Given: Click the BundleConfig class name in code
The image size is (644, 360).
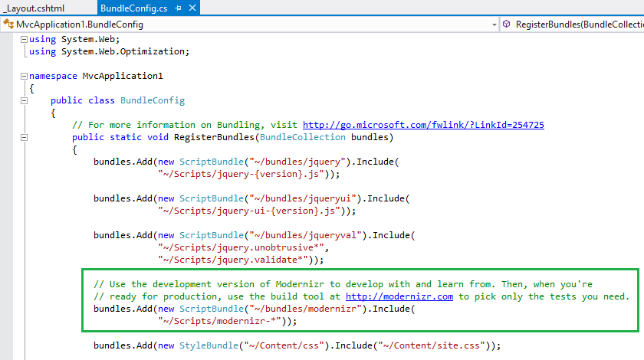Looking at the screenshot, I should [x=153, y=100].
